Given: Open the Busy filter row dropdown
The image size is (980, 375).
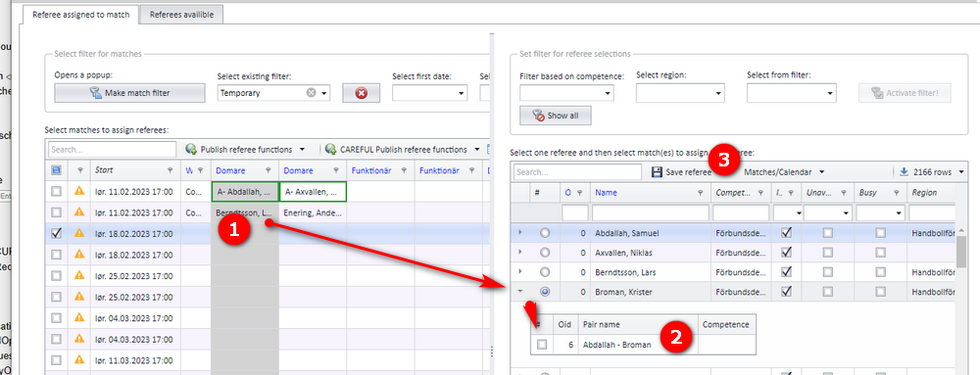Looking at the screenshot, I should pyautogui.click(x=898, y=213).
